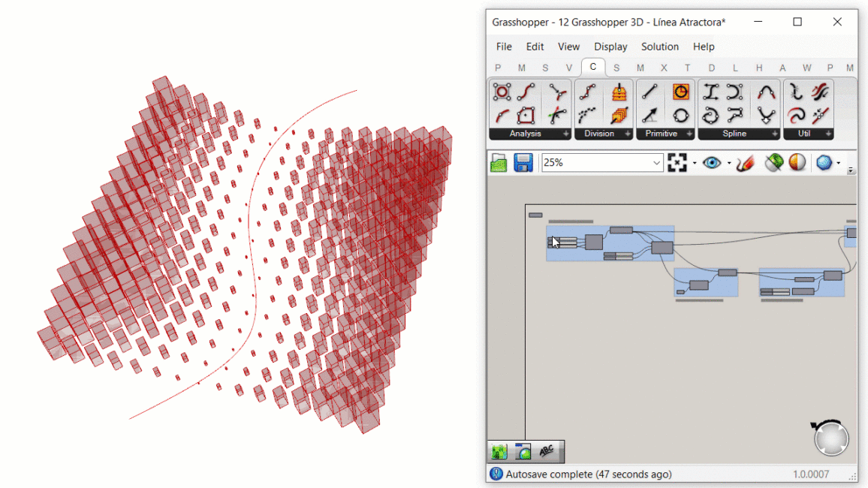Select the Divide Curve component icon
The width and height of the screenshot is (868, 488).
tap(589, 92)
